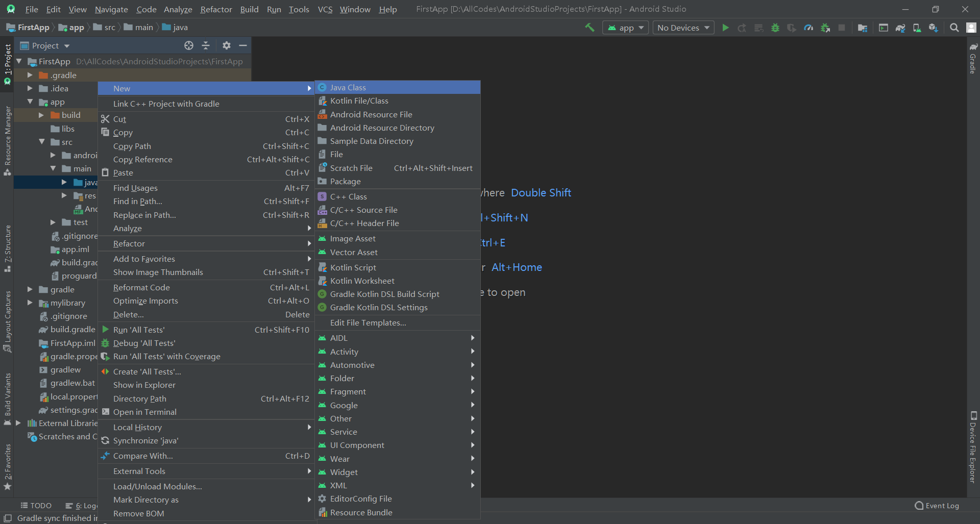The width and height of the screenshot is (980, 524).
Task: Open the No Devices dropdown
Action: pyautogui.click(x=684, y=28)
